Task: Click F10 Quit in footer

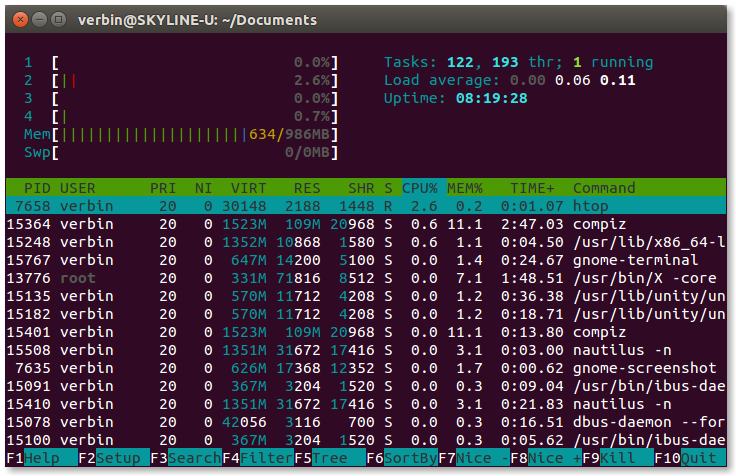Action: point(690,458)
